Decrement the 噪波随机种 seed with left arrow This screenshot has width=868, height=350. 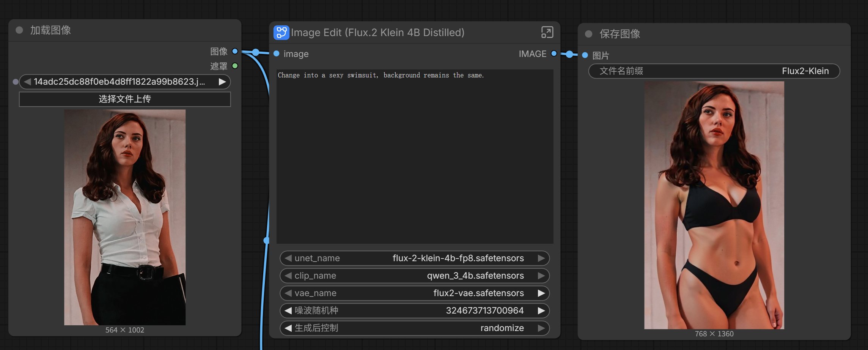tap(288, 311)
